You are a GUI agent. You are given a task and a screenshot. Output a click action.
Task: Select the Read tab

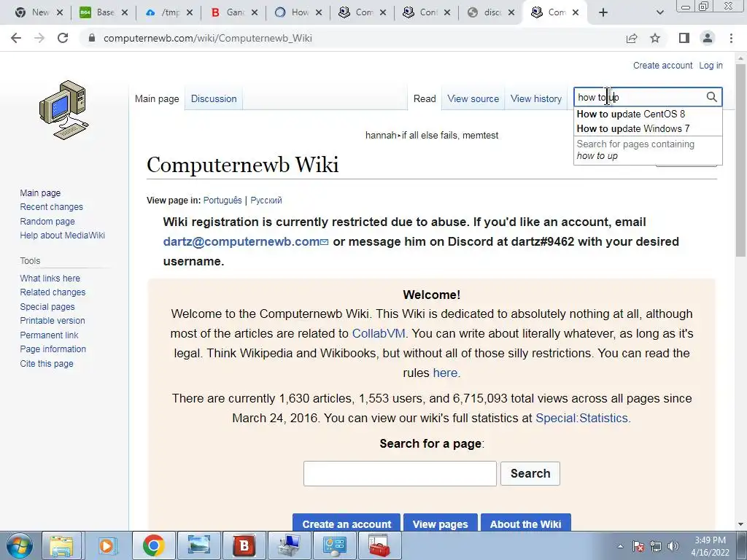tap(425, 98)
